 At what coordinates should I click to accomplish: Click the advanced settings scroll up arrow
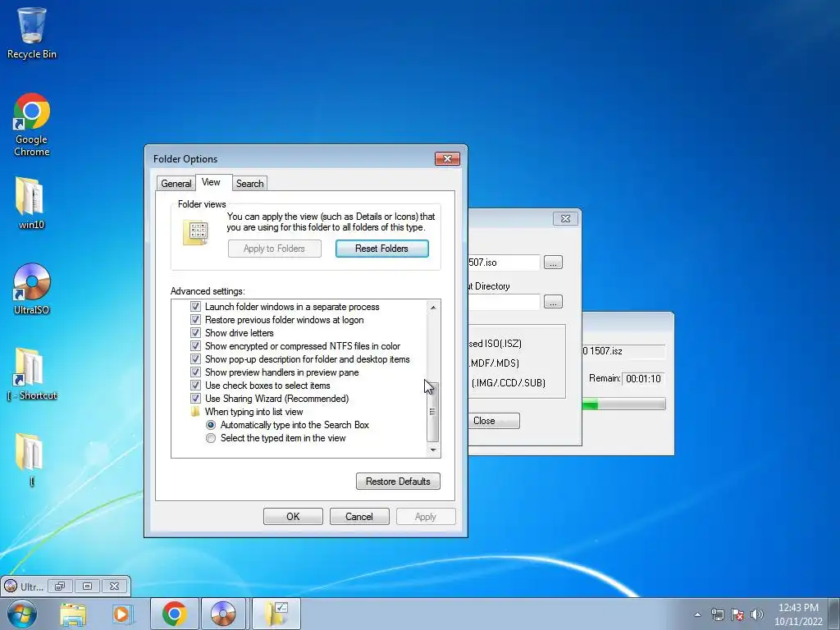433,308
